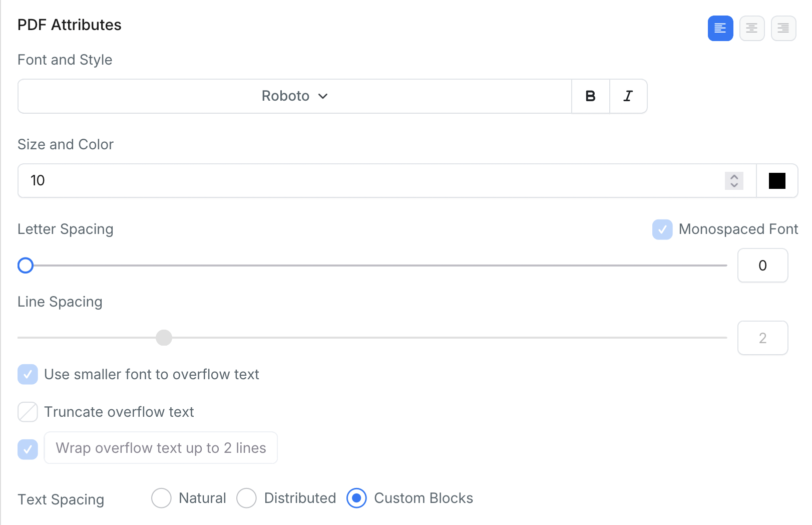This screenshot has width=812, height=525.
Task: Toggle italic font style
Action: tap(628, 96)
